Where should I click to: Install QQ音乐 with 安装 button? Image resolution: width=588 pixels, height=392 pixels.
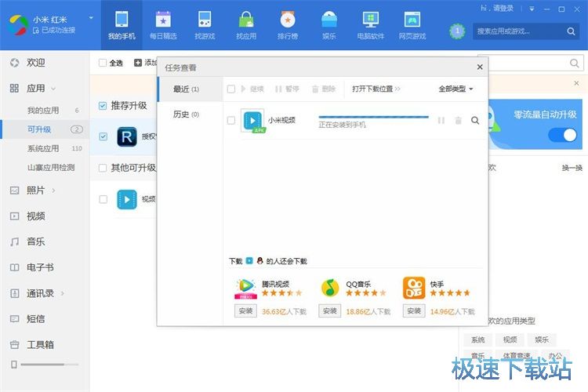coord(329,310)
